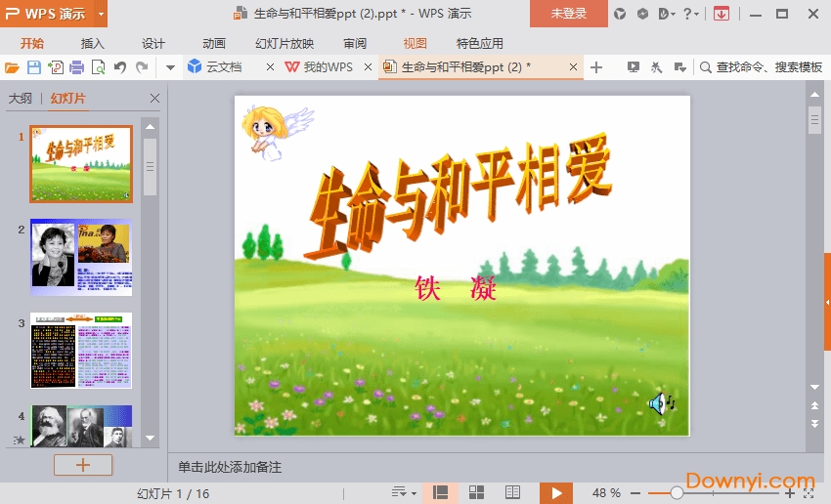Click the open folder icon

[12, 67]
